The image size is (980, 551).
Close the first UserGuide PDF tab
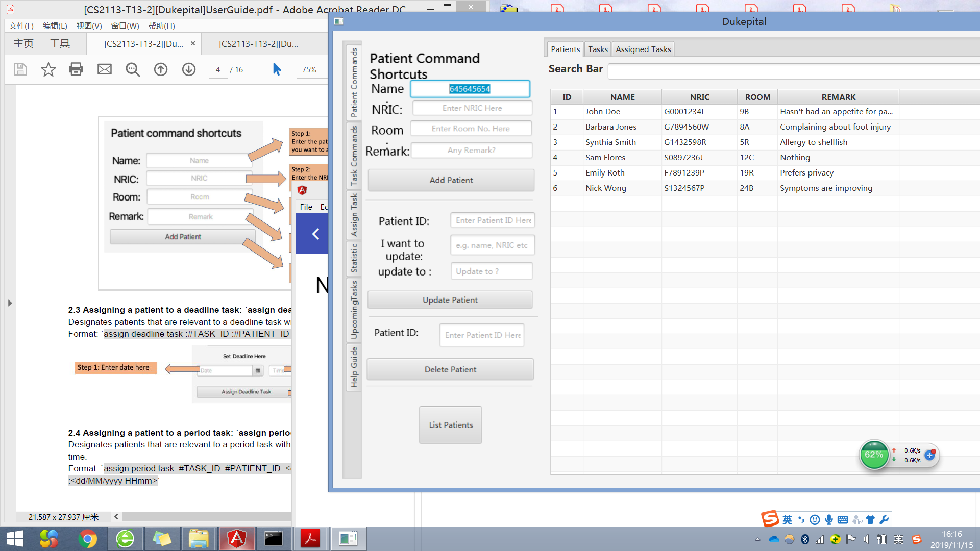pos(193,44)
